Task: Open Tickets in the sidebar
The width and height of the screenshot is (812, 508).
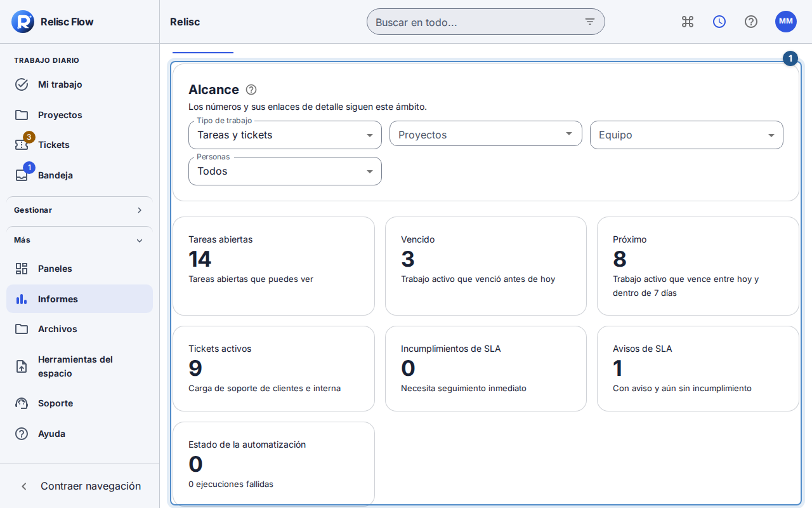Action: point(79,145)
